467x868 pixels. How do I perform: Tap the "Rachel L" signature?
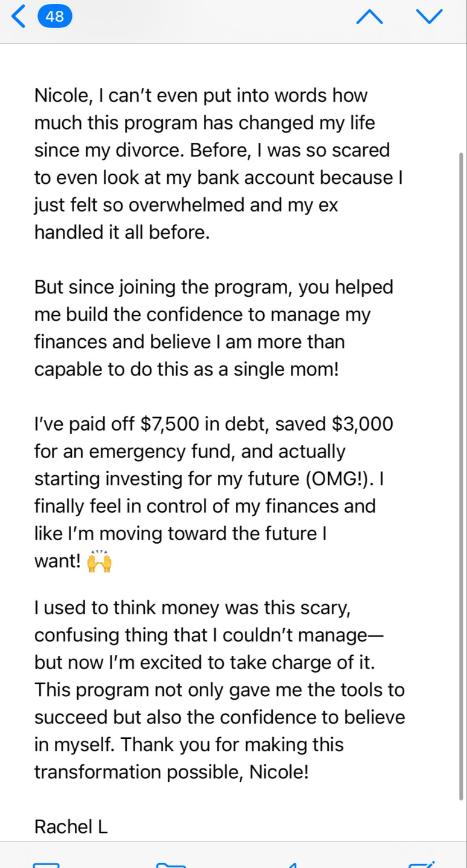(x=71, y=826)
